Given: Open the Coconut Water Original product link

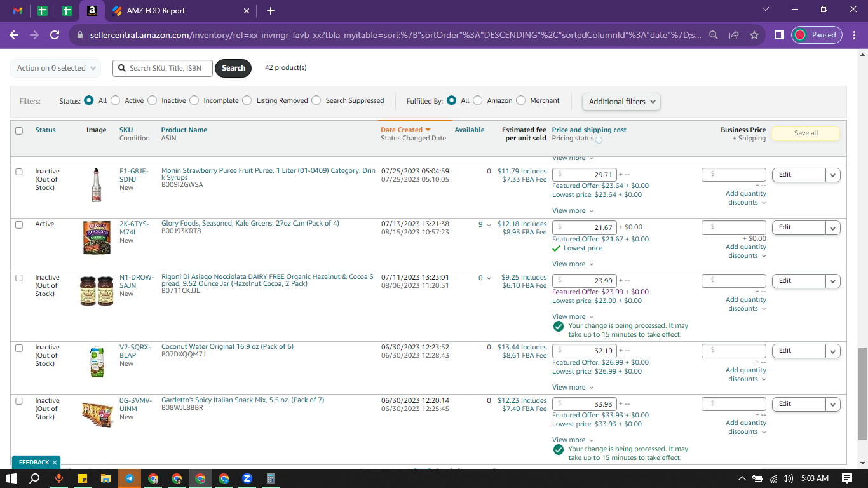Looking at the screenshot, I should pyautogui.click(x=227, y=347).
